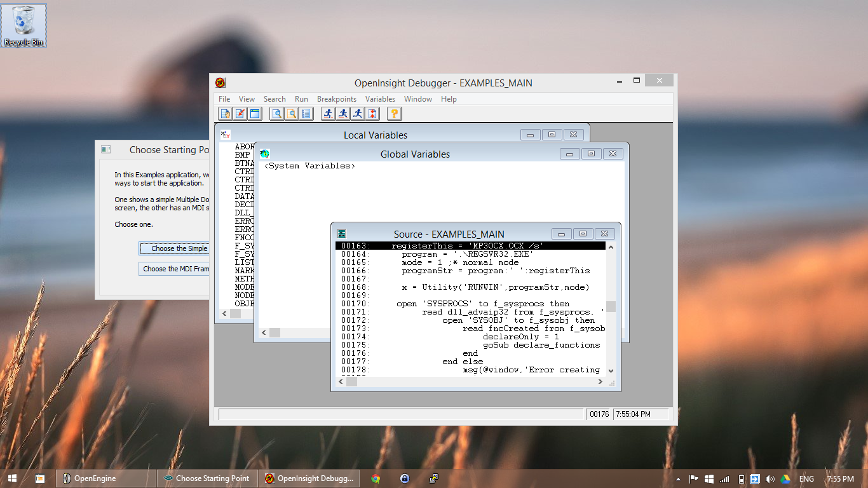Click the OpenInsight Debugger title bar app icon

click(x=220, y=83)
